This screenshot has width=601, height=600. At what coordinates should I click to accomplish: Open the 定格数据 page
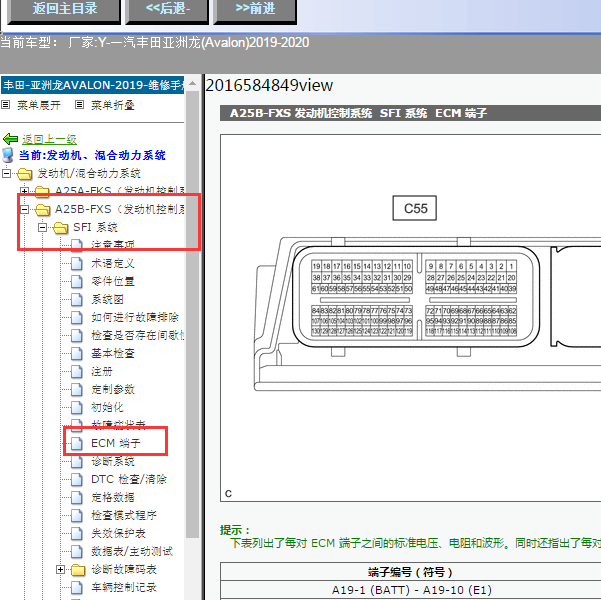[113, 497]
